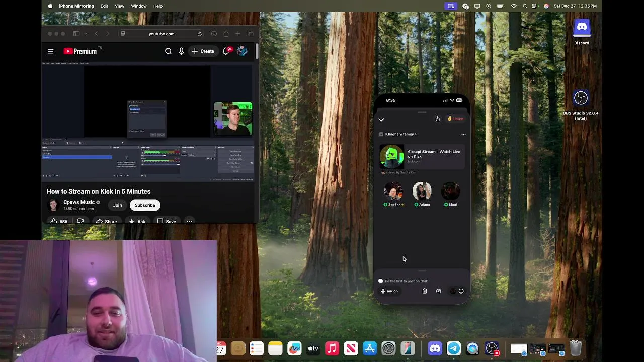Tap the 6ixsepi stream green thumbnail
The height and width of the screenshot is (362, 644).
[392, 156]
